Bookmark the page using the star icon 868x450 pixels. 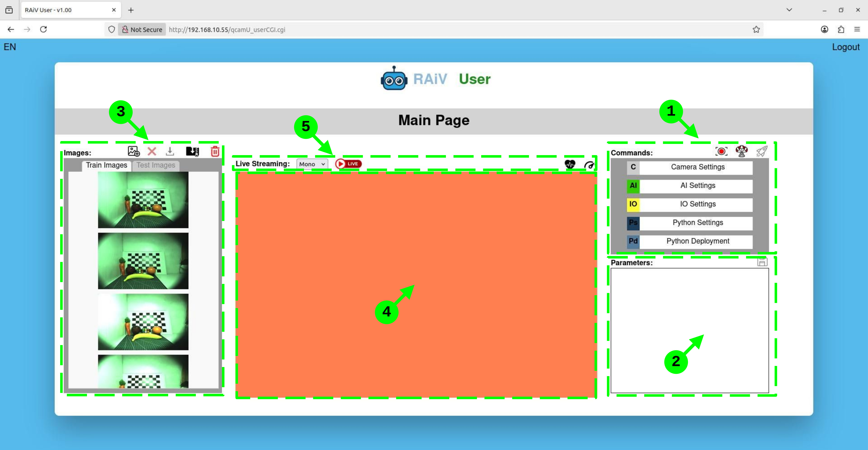[x=756, y=29]
